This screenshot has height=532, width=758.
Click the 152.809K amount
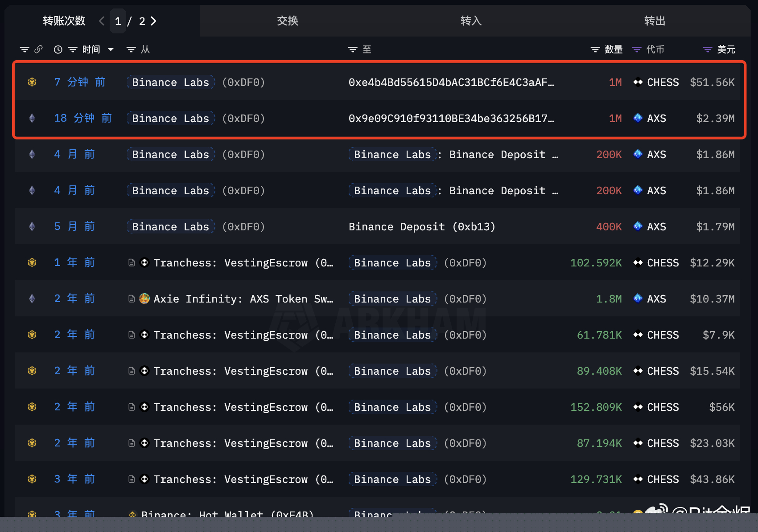pos(596,407)
